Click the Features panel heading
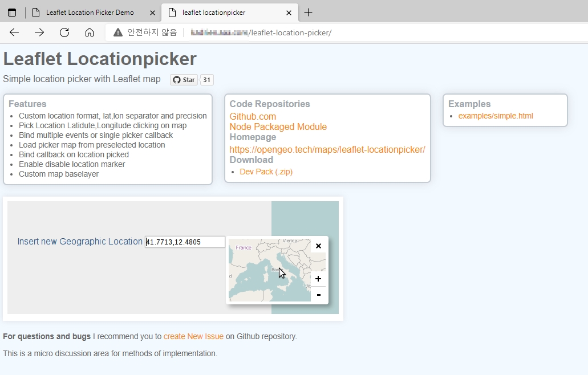588x375 pixels. tap(27, 104)
